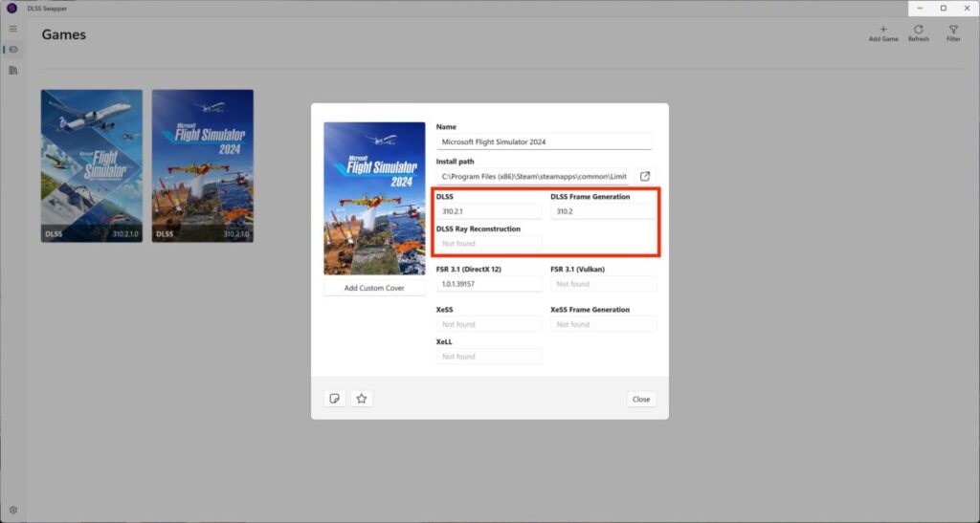Select the Games controller sidebar icon
This screenshot has width=980, height=523.
pyautogui.click(x=12, y=50)
